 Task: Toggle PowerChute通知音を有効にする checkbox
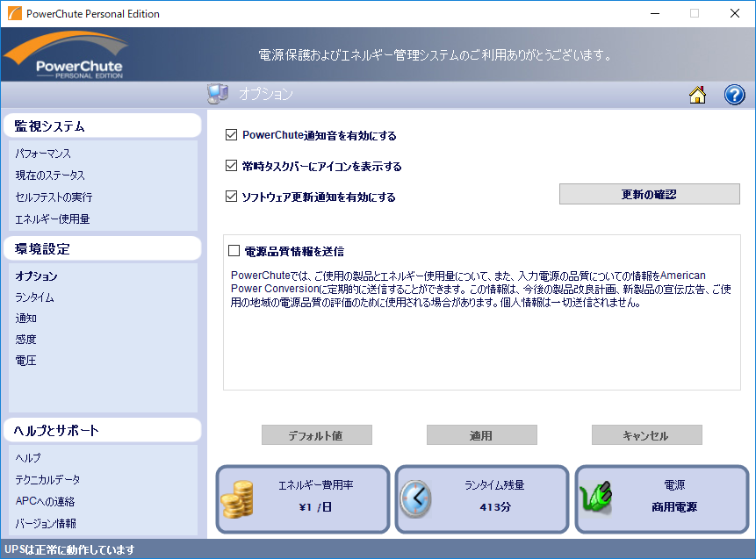[232, 135]
